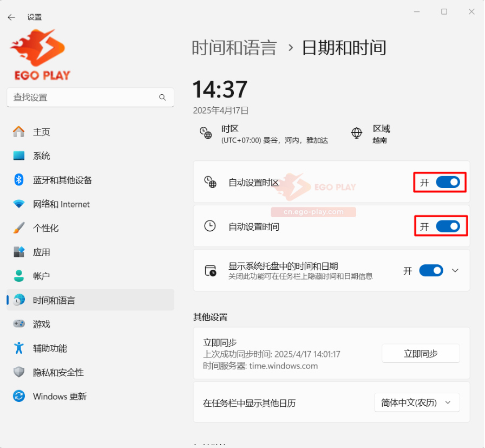Screen dimensions: 485x448
Task: Click the back arrow icon
Action: (11, 17)
